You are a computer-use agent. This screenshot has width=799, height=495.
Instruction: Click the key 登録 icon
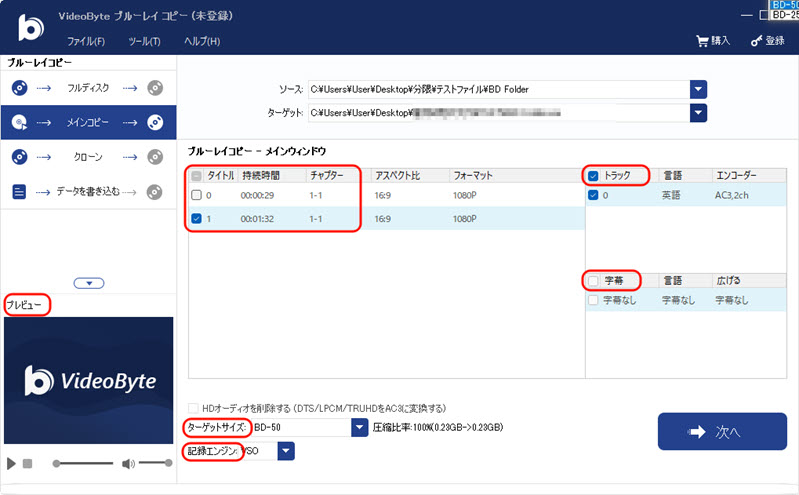point(756,41)
